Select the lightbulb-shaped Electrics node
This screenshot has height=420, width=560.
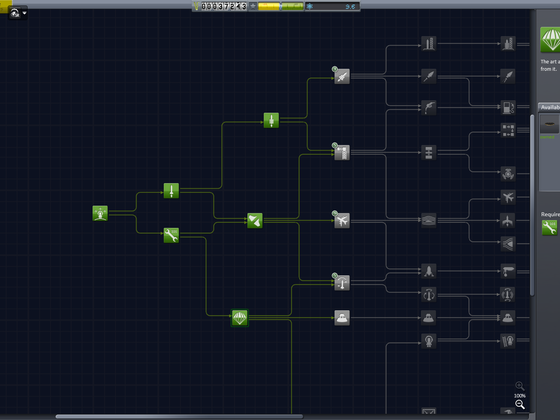(x=429, y=340)
